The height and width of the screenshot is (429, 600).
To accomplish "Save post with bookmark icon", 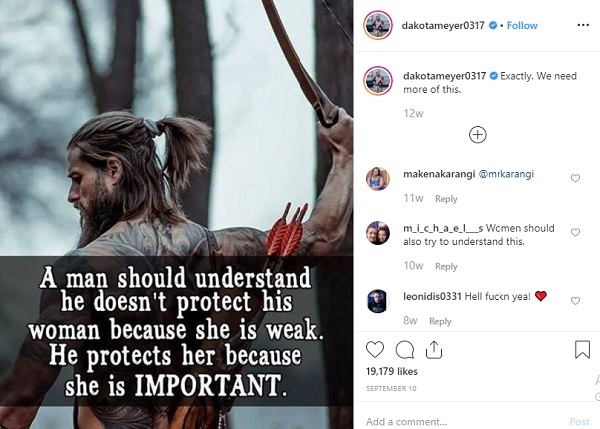I will pos(582,349).
